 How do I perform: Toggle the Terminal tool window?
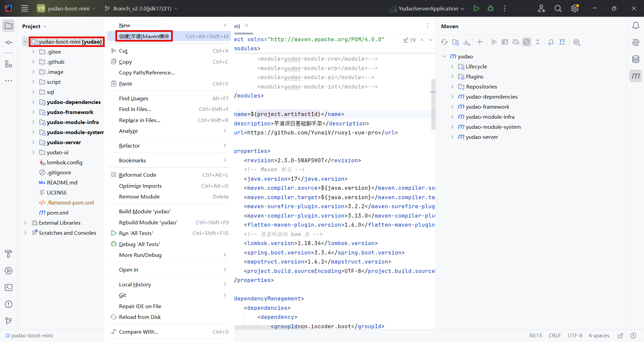[x=9, y=288]
